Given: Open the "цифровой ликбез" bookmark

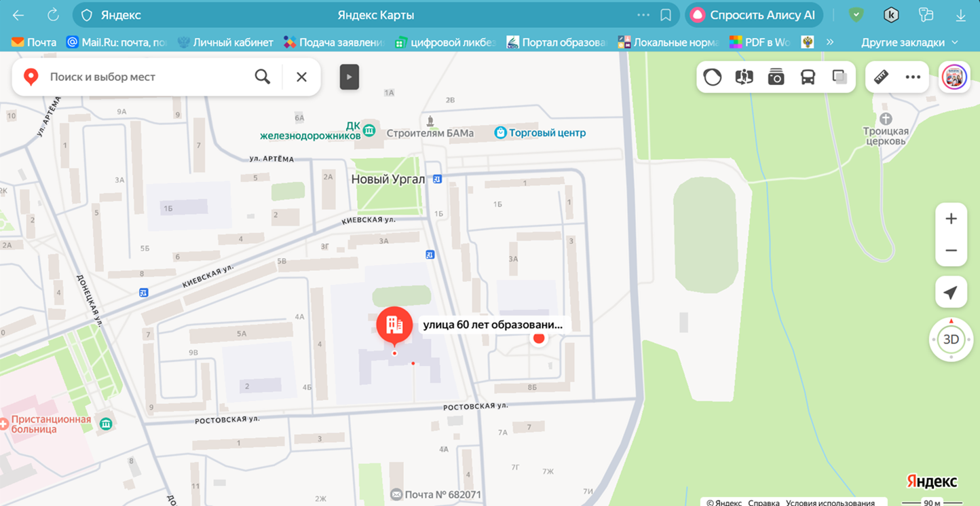Looking at the screenshot, I should tap(445, 42).
